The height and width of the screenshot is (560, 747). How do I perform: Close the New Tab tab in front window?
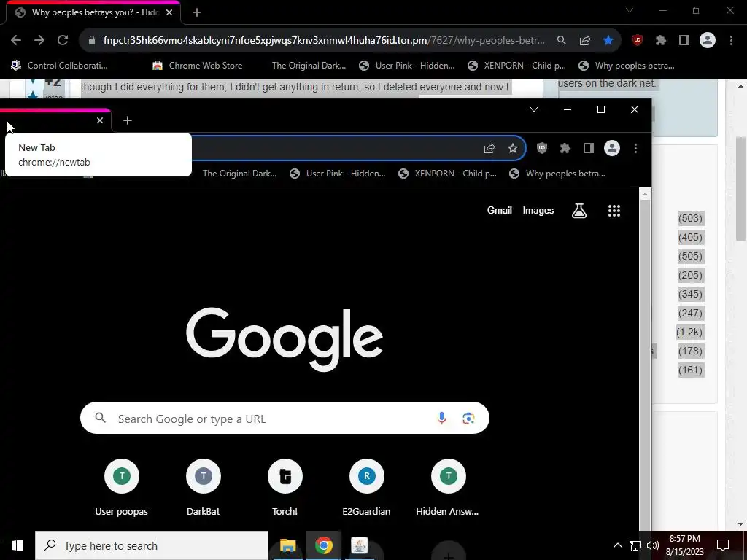tap(99, 120)
